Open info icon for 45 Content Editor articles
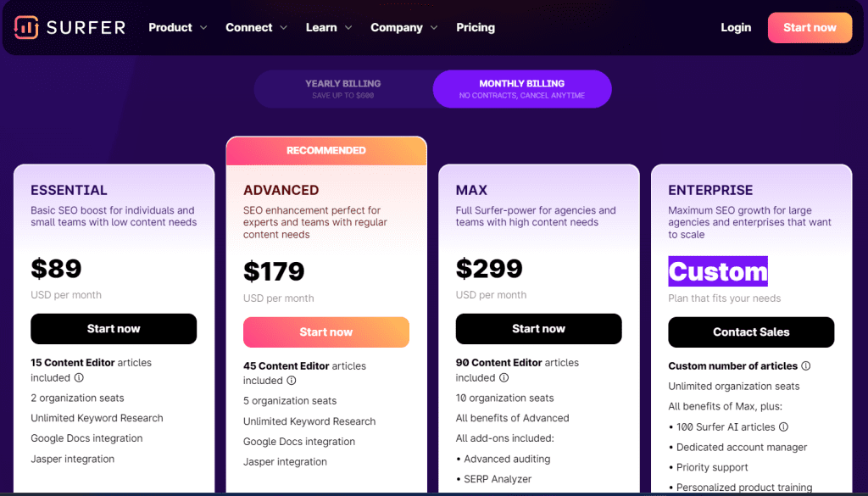Screen dimensions: 868x496 (x=292, y=381)
